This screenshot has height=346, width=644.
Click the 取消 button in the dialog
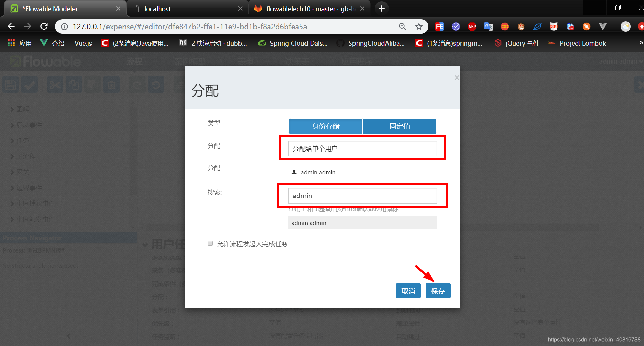(x=408, y=291)
